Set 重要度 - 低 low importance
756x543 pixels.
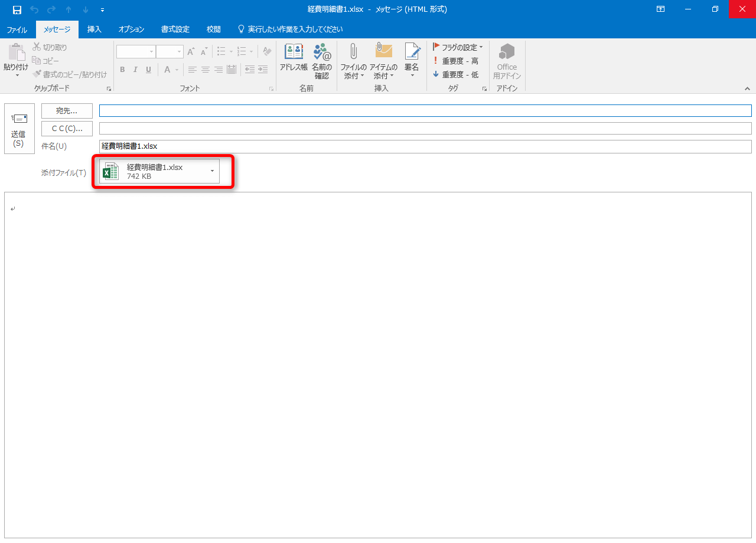coord(455,74)
